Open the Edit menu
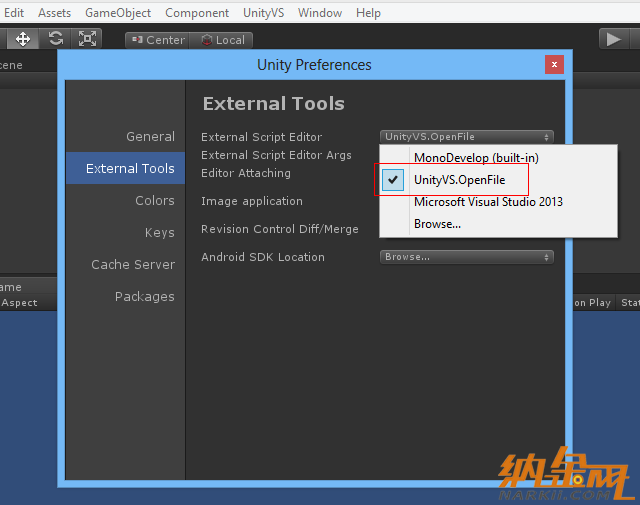This screenshot has height=505, width=640. point(14,13)
